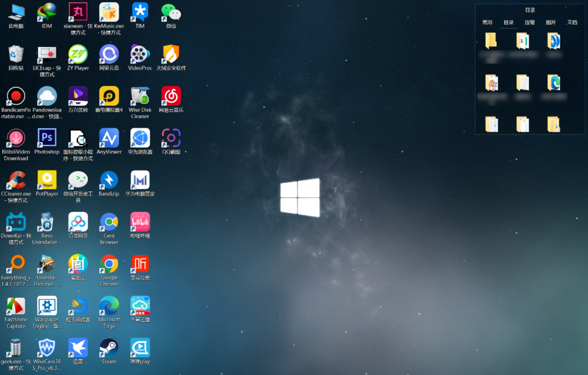Launch 看图王 image viewer icon
The height and width of the screenshot is (375, 588).
(78, 265)
